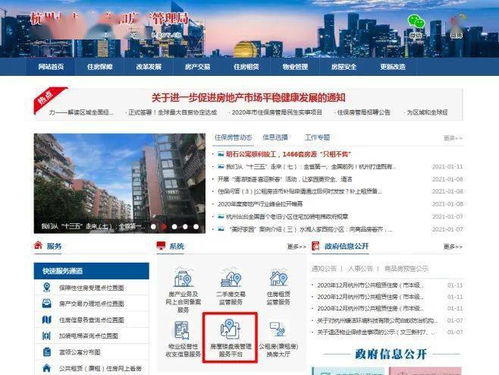The image size is (499, 375).
Task: Click map icon beside 住房信息查询点位置图
Action: click(47, 320)
